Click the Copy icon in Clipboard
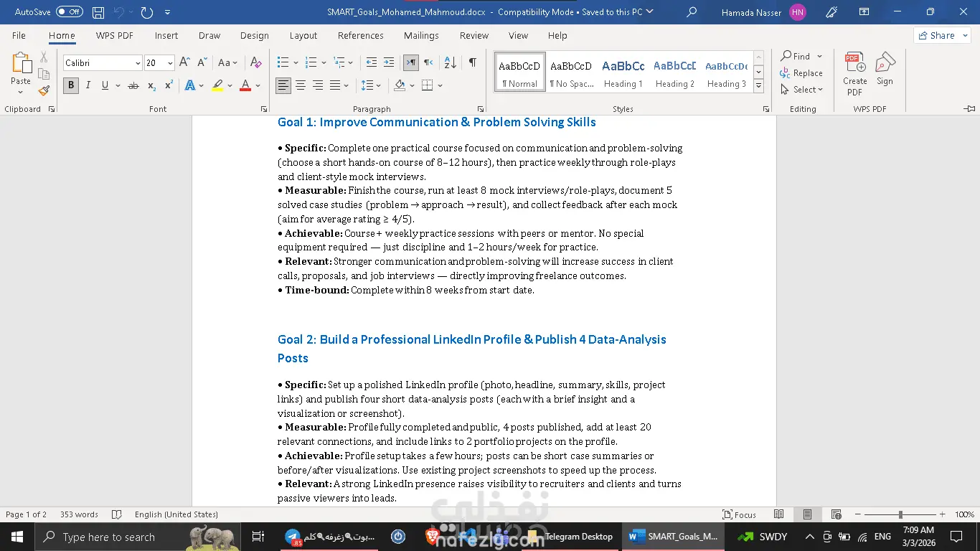The height and width of the screenshot is (551, 980). pos(44,74)
